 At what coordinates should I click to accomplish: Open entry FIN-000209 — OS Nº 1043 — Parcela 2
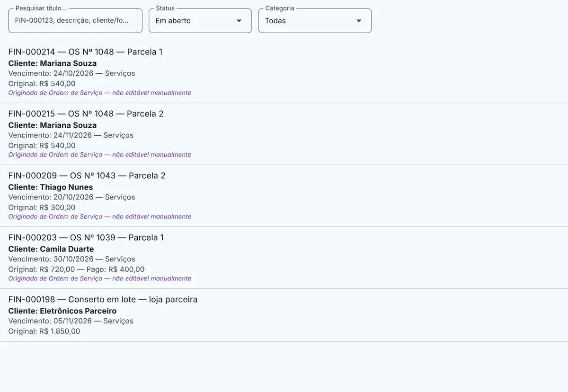click(x=87, y=176)
